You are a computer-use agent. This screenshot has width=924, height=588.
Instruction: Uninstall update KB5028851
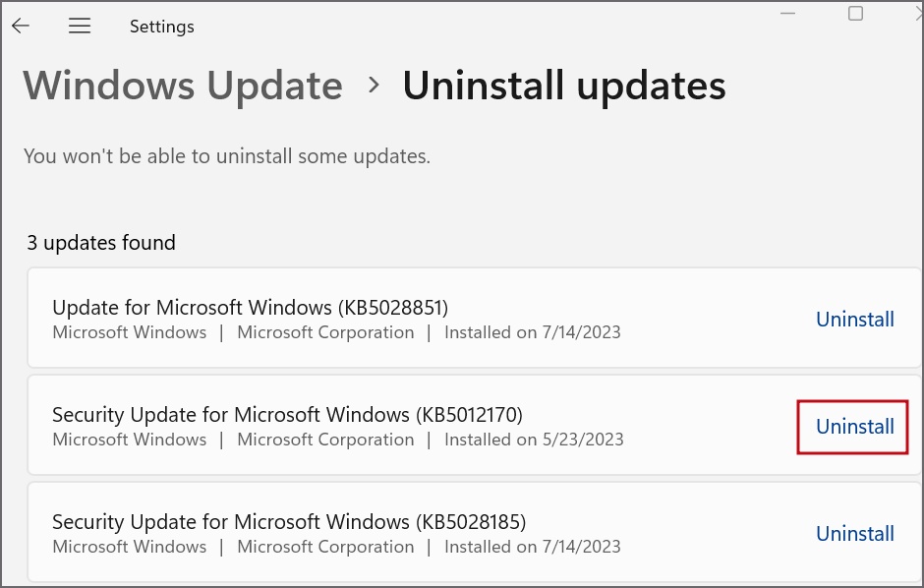tap(855, 320)
